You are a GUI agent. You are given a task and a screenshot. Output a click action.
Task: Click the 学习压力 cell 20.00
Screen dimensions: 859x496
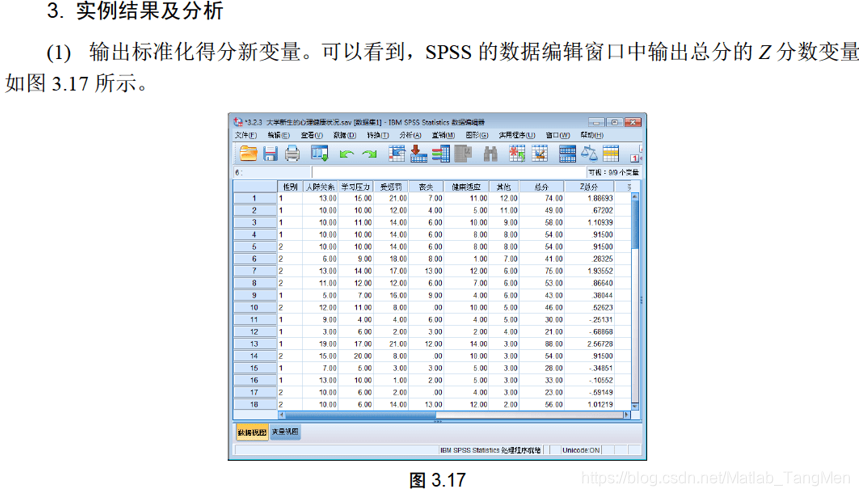(356, 356)
